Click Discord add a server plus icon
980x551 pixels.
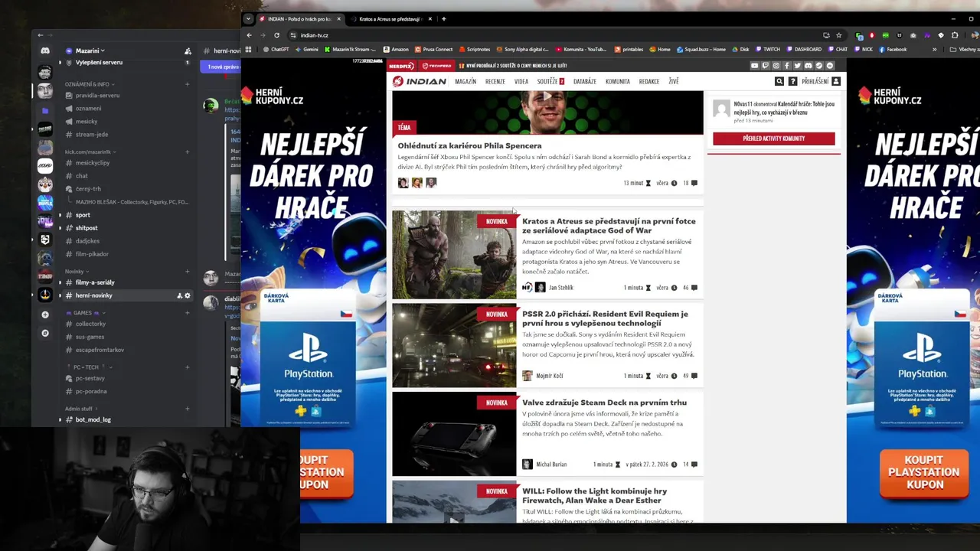point(45,315)
